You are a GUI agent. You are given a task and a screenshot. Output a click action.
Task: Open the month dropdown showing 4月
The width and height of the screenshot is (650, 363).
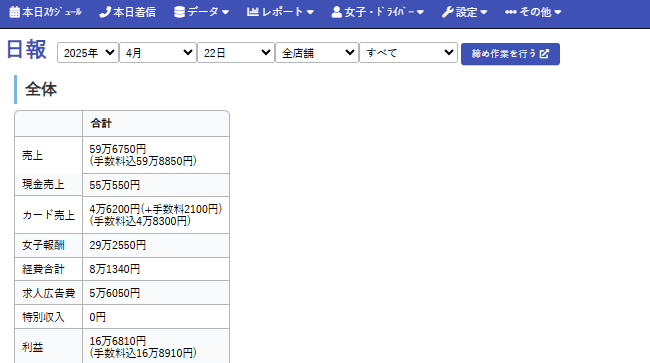click(158, 53)
